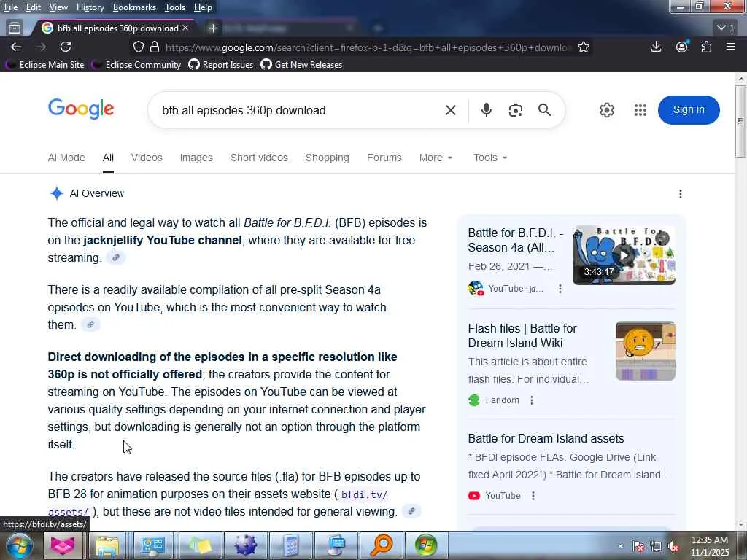Open options for the Battle for Dream Island assets result
Viewport: 747px width, 560px height.
click(x=533, y=496)
